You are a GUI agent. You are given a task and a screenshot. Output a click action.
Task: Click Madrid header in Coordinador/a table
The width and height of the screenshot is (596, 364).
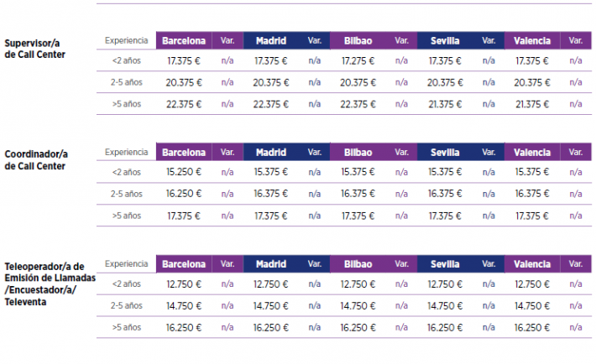pyautogui.click(x=271, y=153)
